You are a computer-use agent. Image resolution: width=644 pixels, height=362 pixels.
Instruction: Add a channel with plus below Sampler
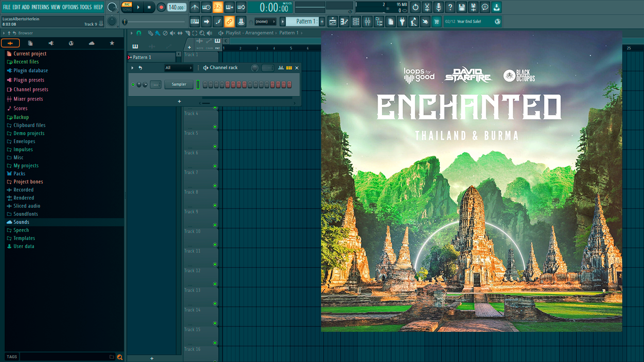179,101
